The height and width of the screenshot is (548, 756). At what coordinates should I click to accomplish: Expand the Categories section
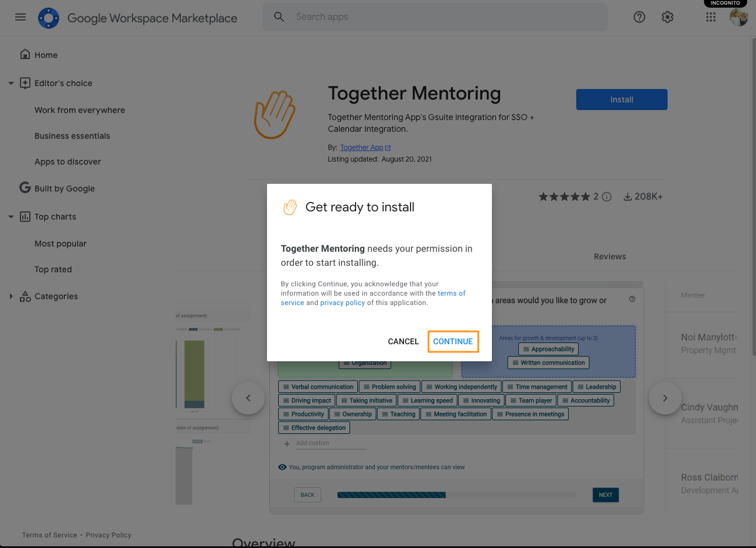(x=11, y=296)
